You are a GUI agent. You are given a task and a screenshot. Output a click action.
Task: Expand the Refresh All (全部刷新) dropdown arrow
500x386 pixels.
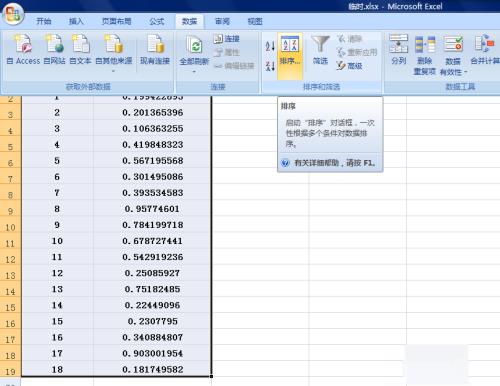(194, 71)
